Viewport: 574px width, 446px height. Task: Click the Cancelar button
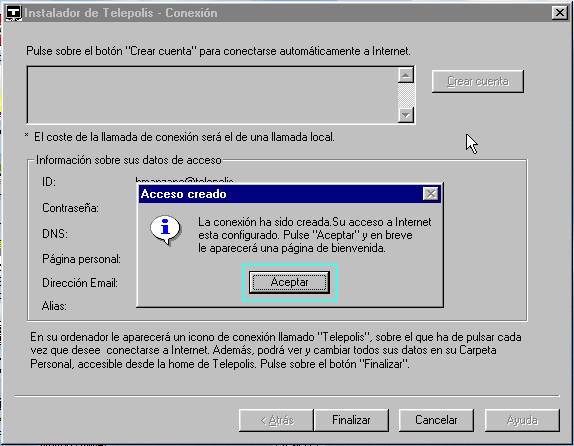[436, 420]
